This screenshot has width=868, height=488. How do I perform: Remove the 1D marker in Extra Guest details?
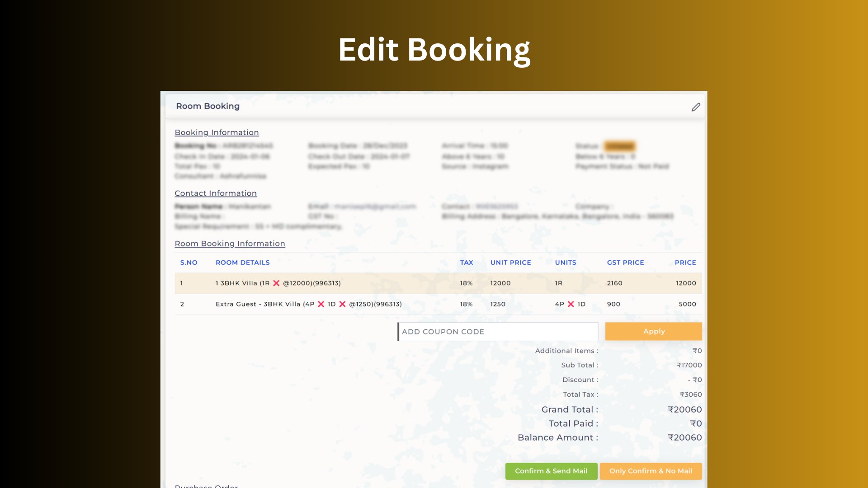pyautogui.click(x=342, y=304)
